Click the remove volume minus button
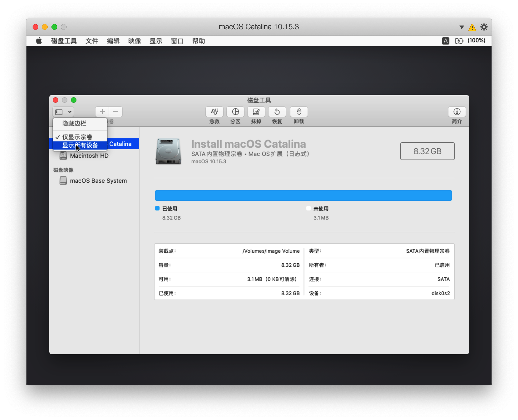Viewport: 518px width, 420px height. (115, 112)
